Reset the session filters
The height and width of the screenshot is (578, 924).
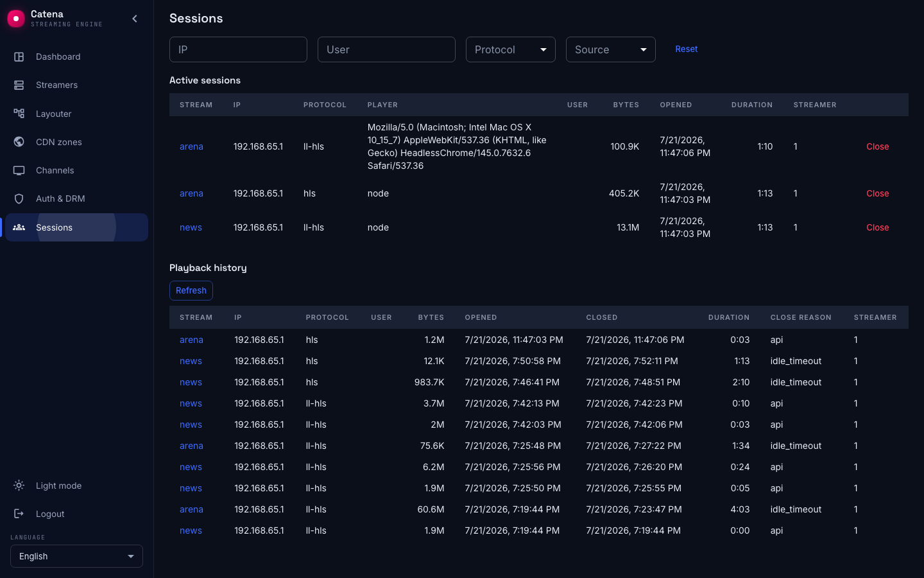pos(686,49)
